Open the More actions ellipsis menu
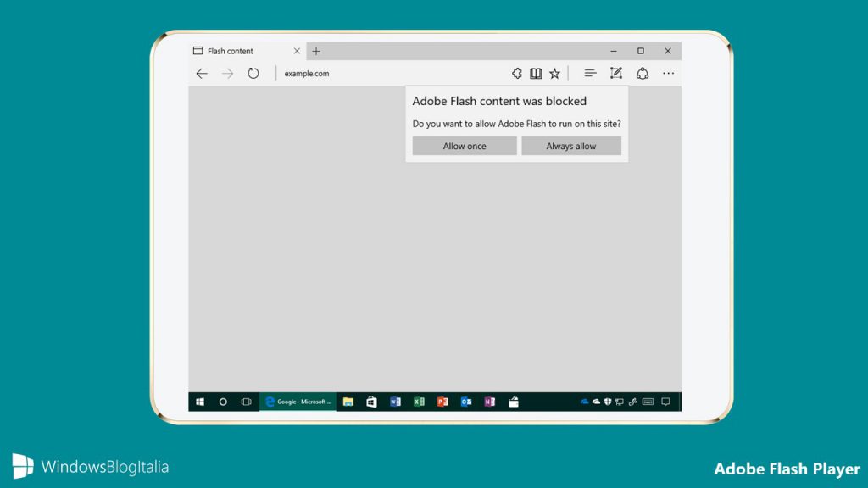 [x=667, y=73]
